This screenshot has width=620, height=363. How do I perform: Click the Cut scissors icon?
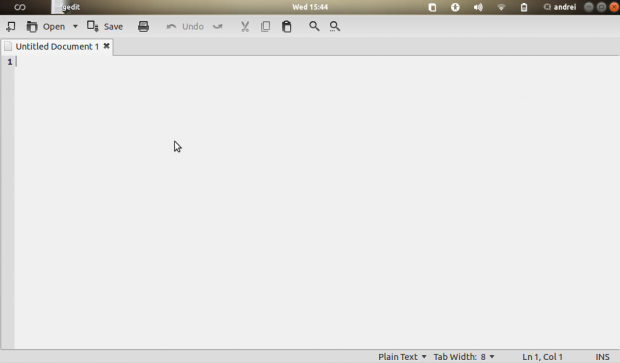(x=245, y=26)
